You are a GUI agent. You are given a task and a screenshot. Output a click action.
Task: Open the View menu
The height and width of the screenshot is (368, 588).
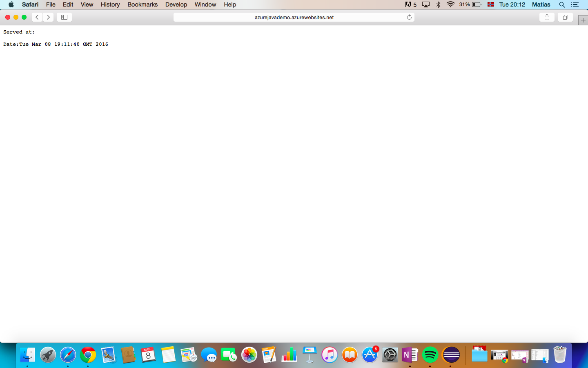pyautogui.click(x=87, y=4)
